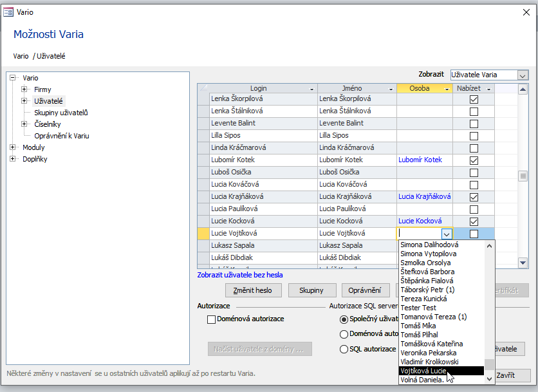Select the row header of Lucie Vojtíková
Screen dimensions: 538x392
coord(203,234)
